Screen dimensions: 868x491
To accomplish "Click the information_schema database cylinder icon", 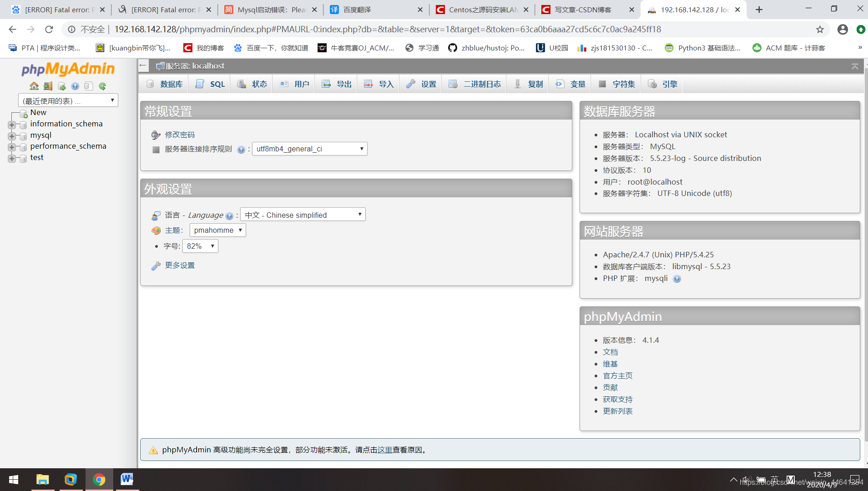I will pyautogui.click(x=23, y=125).
